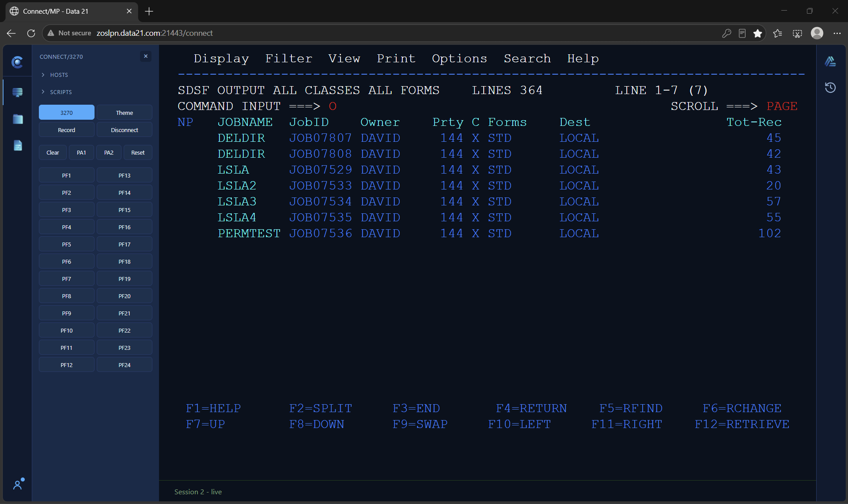Image resolution: width=848 pixels, height=504 pixels.
Task: Click the LSLA2 job name
Action: pyautogui.click(x=237, y=186)
